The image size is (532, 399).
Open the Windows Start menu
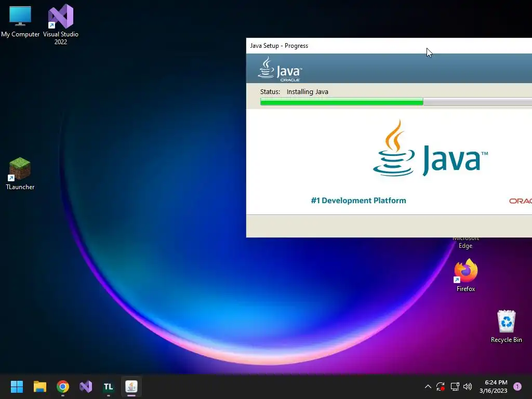click(x=17, y=387)
